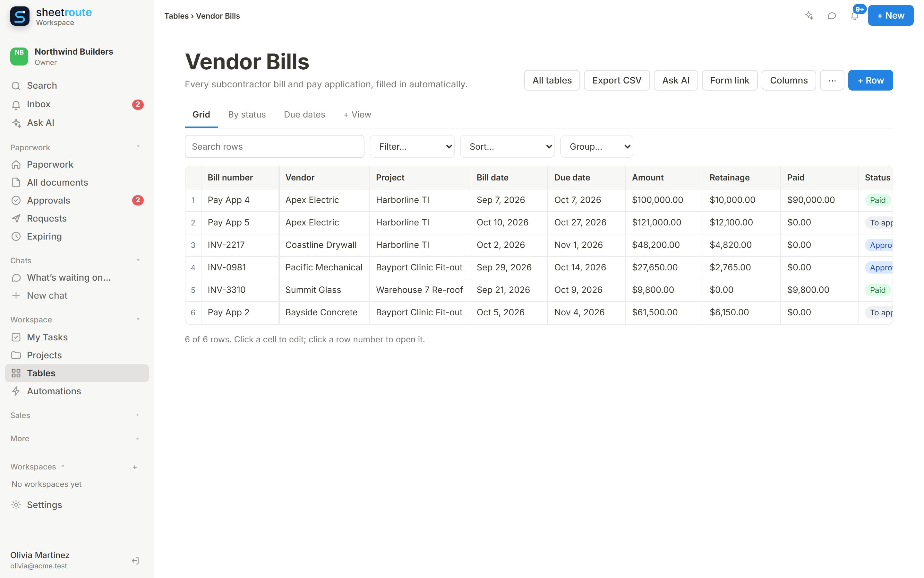Select the Grid view tab
Image resolution: width=924 pixels, height=578 pixels.
tap(201, 115)
